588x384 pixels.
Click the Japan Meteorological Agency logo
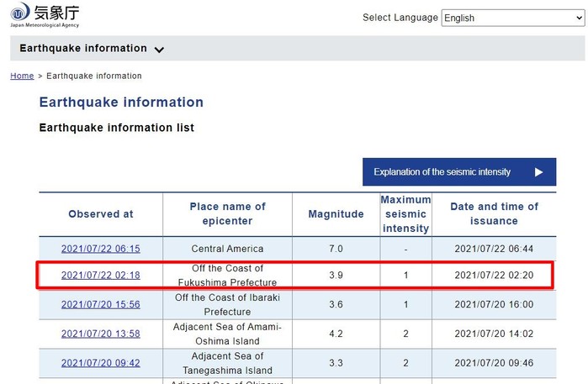(x=45, y=15)
